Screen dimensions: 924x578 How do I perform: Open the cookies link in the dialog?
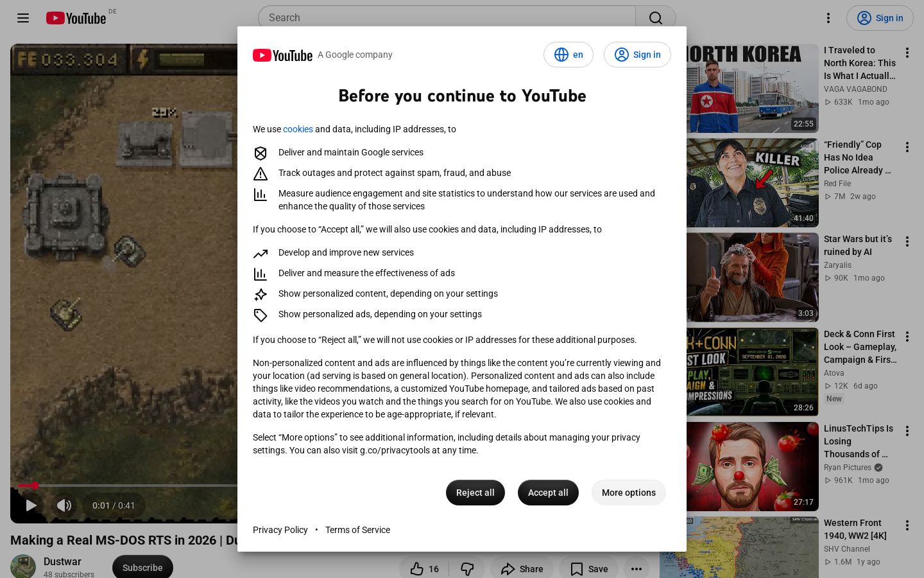click(298, 129)
